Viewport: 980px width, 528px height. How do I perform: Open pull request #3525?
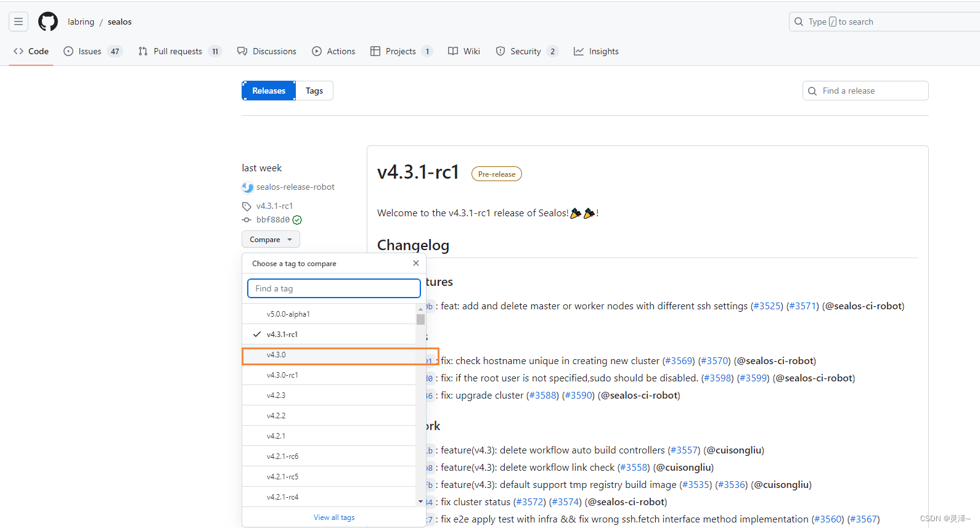(767, 306)
